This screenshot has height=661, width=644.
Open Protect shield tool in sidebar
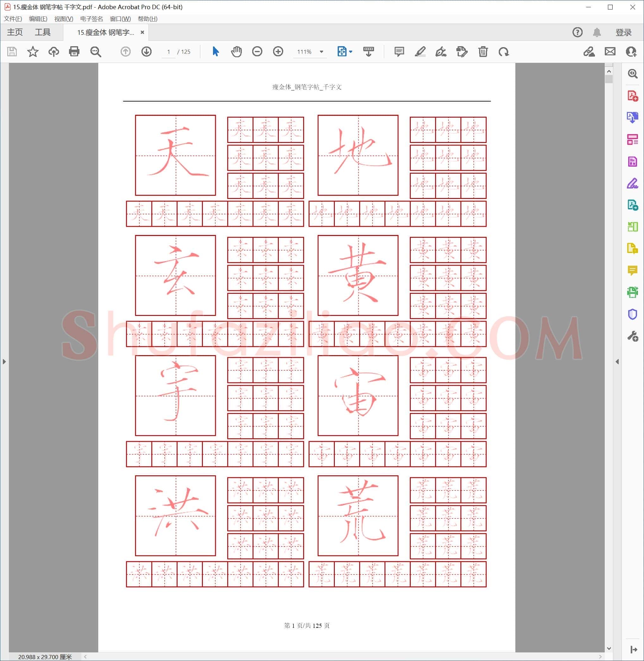click(633, 314)
